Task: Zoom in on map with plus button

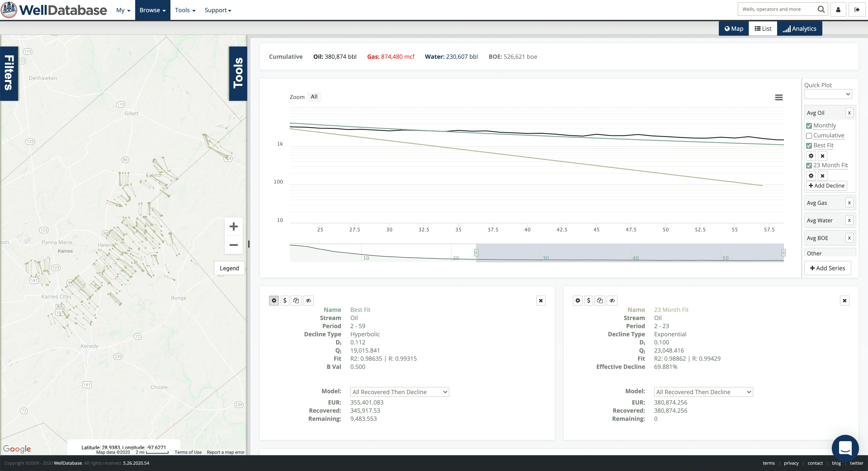Action: tap(234, 226)
